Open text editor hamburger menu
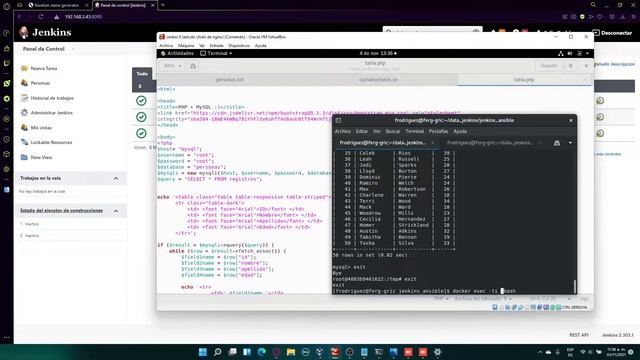Screen dimensions: 640x360 pos(571,66)
